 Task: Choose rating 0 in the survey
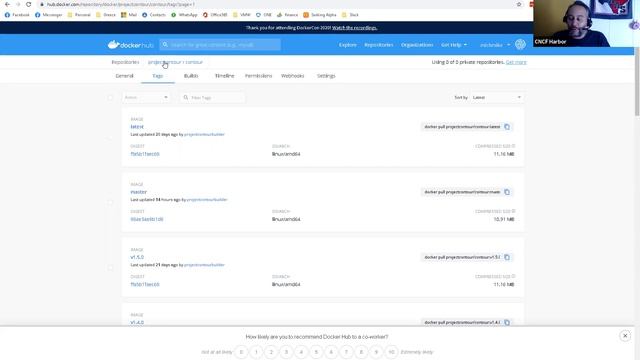(x=241, y=352)
